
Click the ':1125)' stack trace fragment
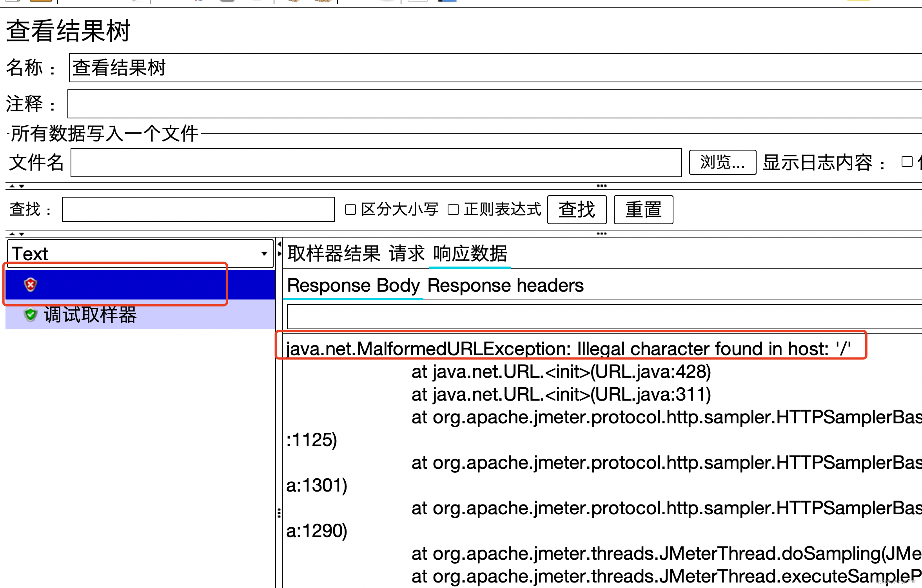click(312, 440)
